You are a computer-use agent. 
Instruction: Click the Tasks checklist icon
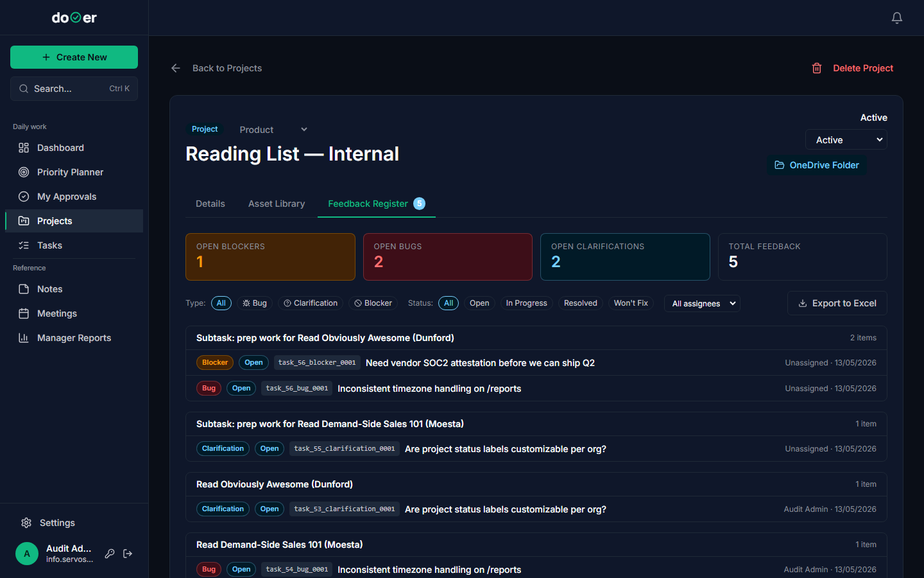24,245
